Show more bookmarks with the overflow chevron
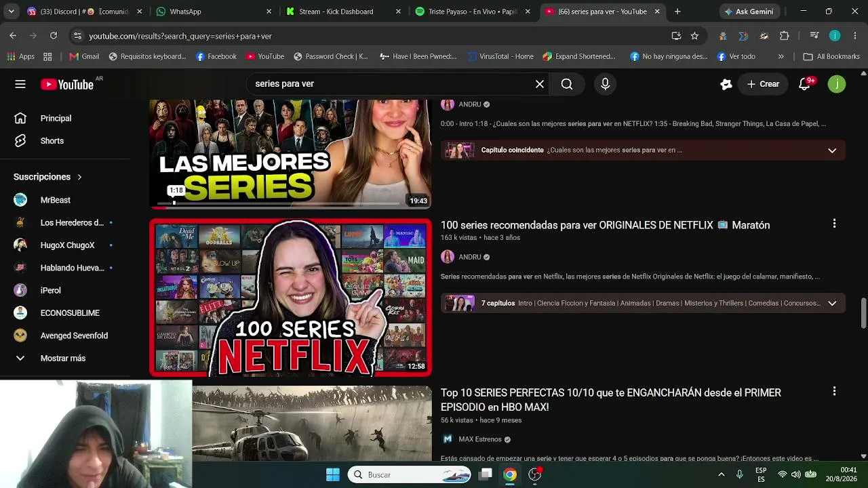868x488 pixels. click(x=781, y=57)
